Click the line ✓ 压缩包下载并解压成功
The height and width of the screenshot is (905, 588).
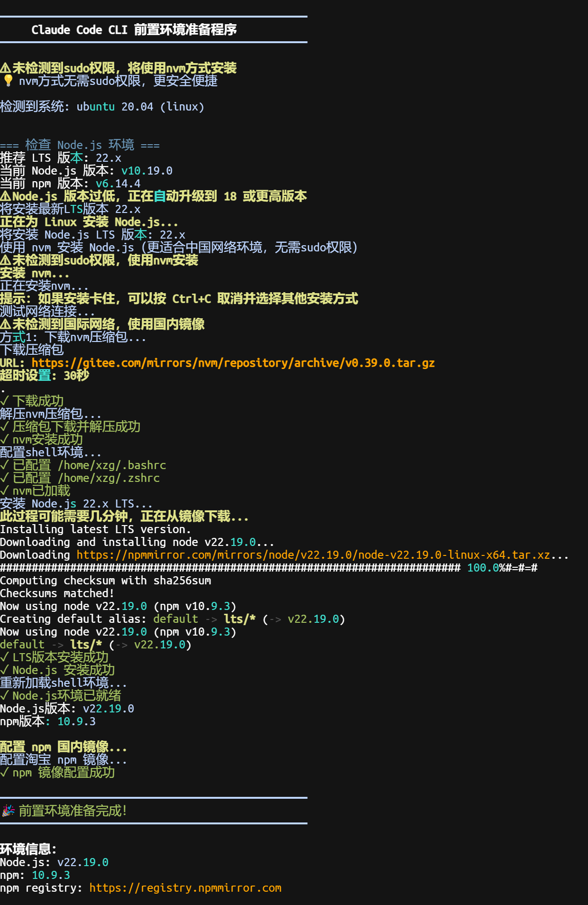[70, 427]
